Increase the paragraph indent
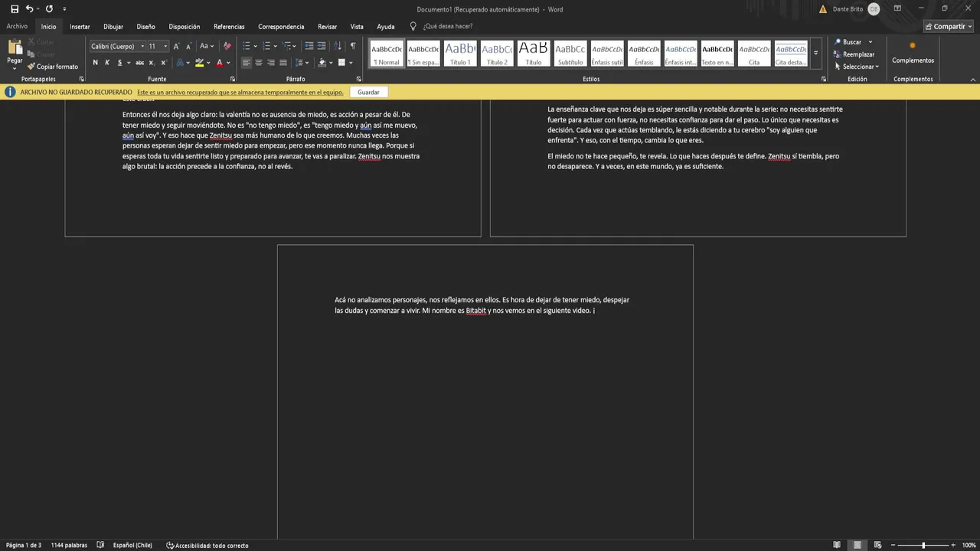980x551 pixels. tap(322, 46)
